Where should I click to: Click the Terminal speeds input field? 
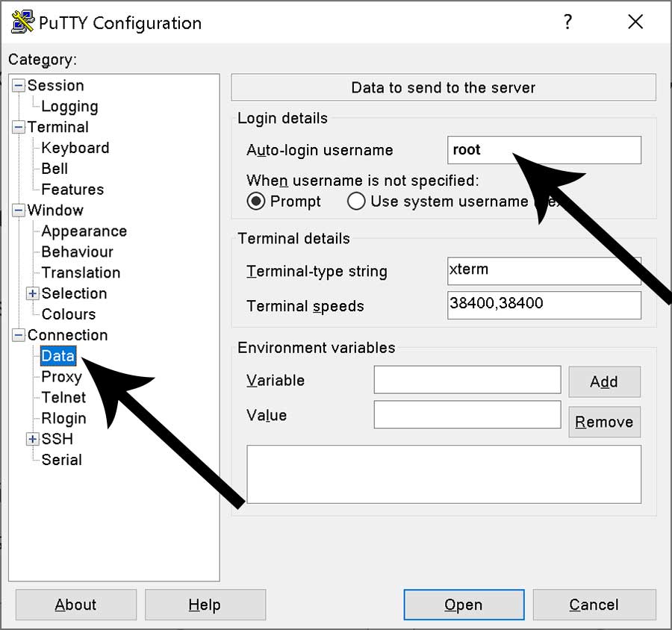tap(544, 305)
